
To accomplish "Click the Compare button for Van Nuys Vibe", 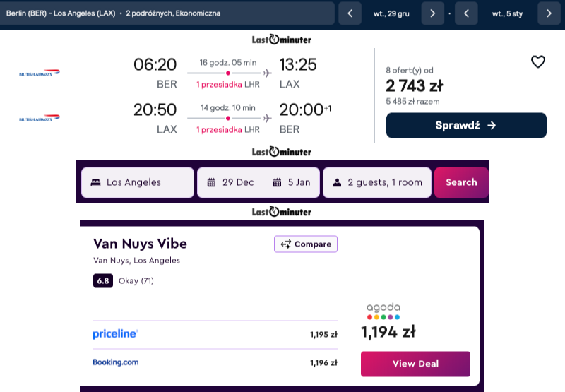I will tap(306, 244).
